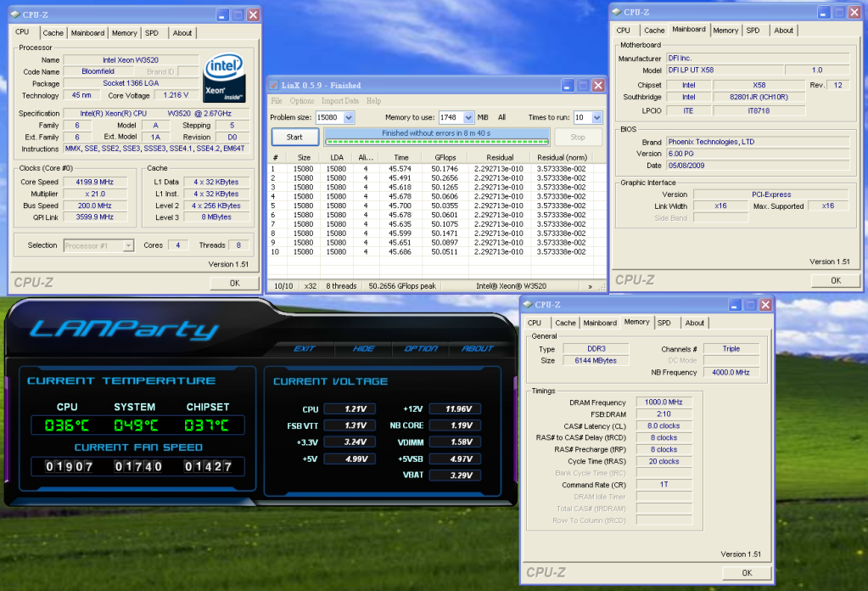Screen dimensions: 868x591
Task: Click the CPU fan speed reading 01907
Action: click(70, 466)
